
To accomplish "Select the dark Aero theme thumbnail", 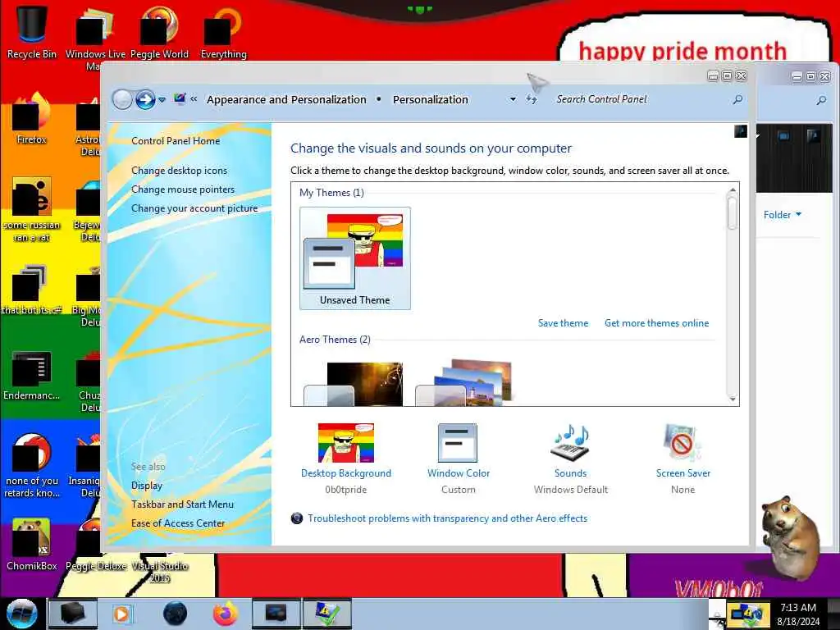I will point(354,384).
